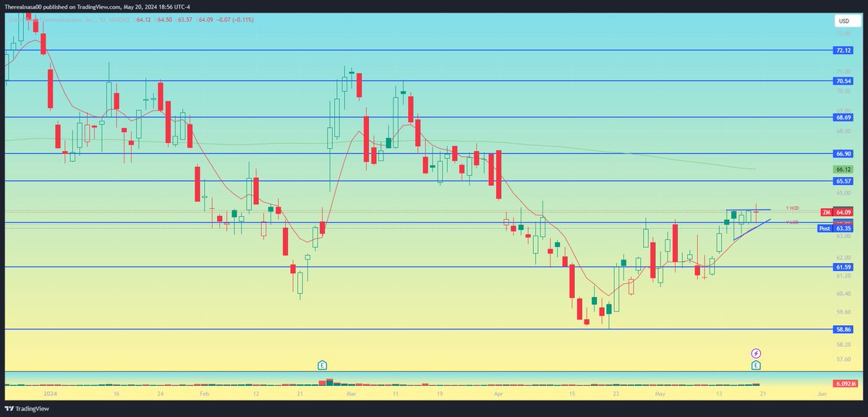This screenshot has height=417, width=868.
Task: Click the 65.57 horizontal line price label
Action: tap(843, 180)
